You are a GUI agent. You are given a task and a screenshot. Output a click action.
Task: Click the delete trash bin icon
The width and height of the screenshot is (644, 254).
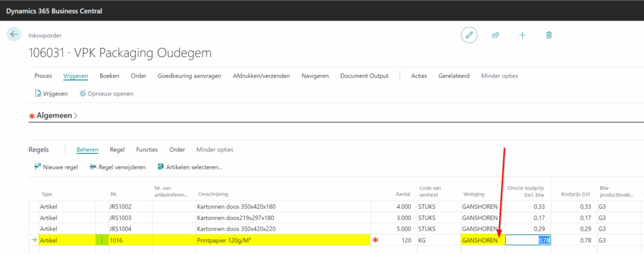click(549, 35)
